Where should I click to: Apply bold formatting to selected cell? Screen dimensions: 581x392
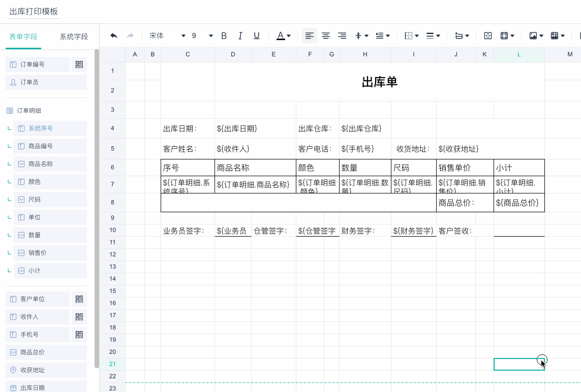coord(224,36)
